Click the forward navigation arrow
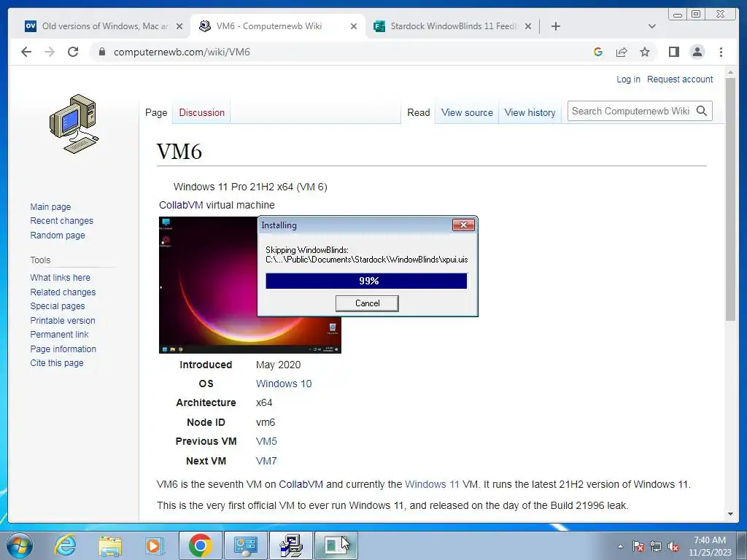 50,52
